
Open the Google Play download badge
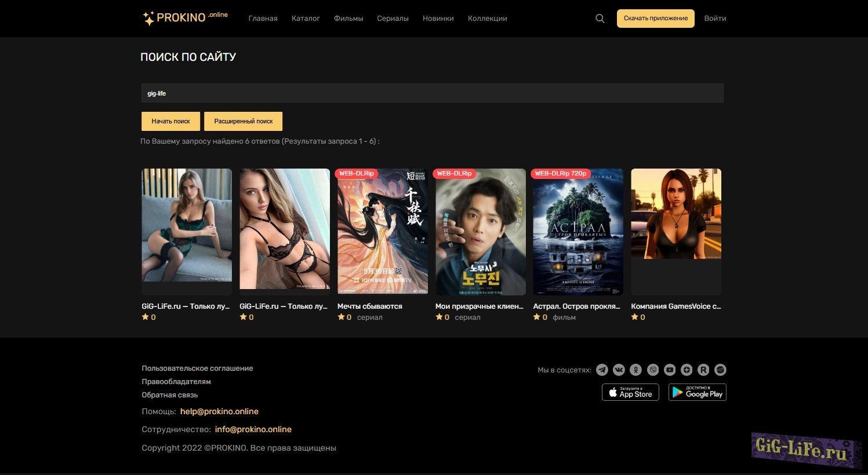point(697,392)
